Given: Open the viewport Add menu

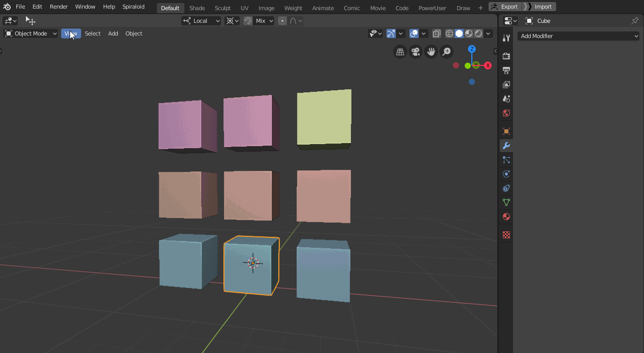Looking at the screenshot, I should tap(113, 33).
